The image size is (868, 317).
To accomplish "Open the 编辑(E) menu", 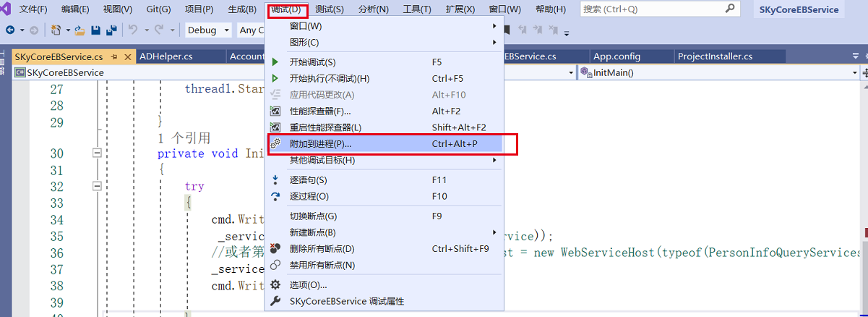I will click(75, 9).
